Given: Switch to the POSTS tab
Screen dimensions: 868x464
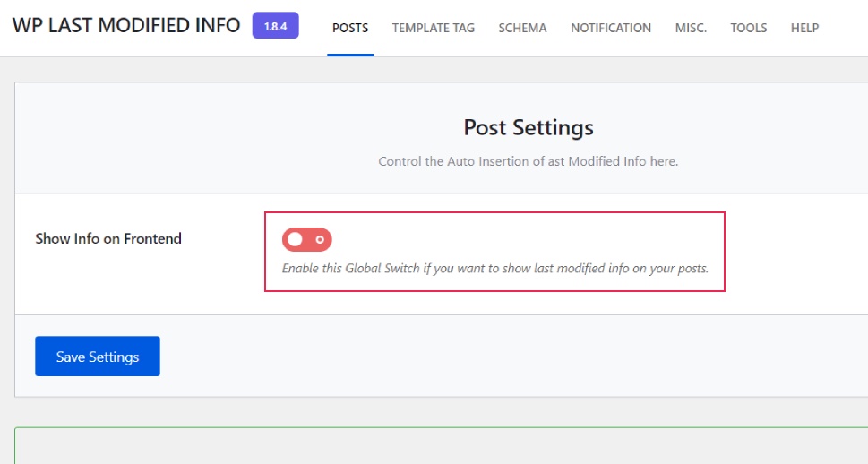Looking at the screenshot, I should click(x=350, y=28).
